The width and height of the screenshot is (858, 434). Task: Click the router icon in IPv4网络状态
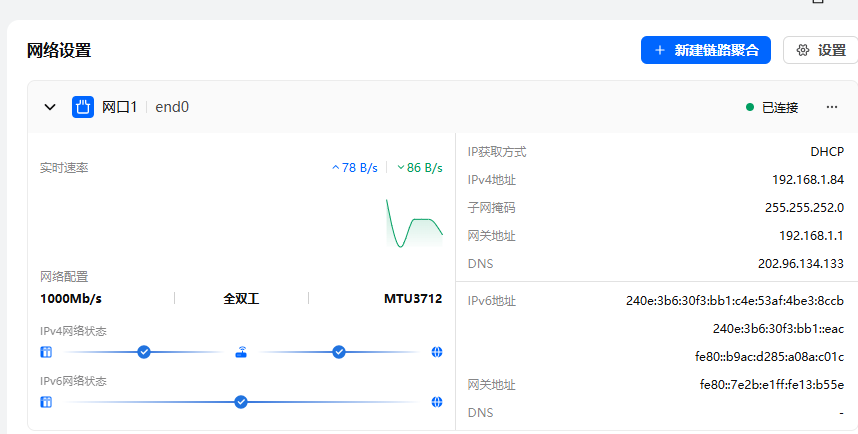pyautogui.click(x=241, y=352)
